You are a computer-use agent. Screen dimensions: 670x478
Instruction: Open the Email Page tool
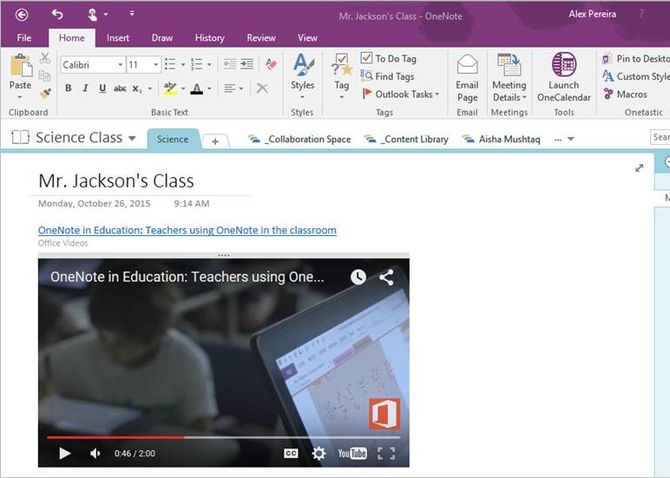pyautogui.click(x=467, y=76)
